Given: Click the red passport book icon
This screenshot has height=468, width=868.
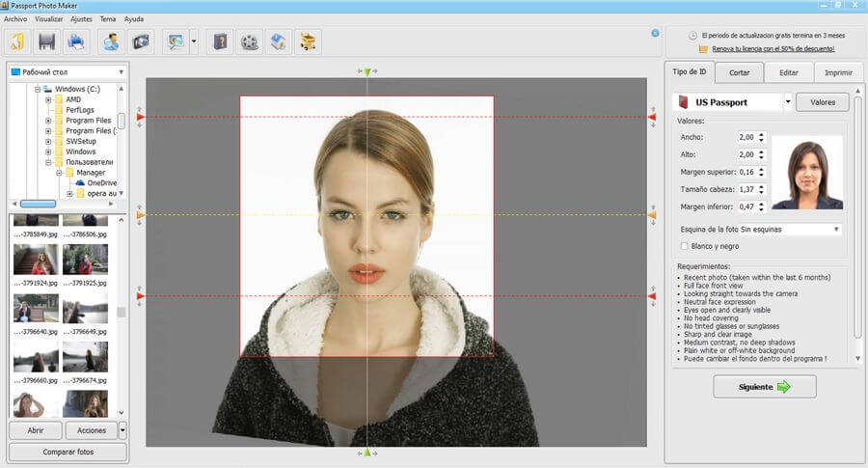Looking at the screenshot, I should [x=684, y=102].
